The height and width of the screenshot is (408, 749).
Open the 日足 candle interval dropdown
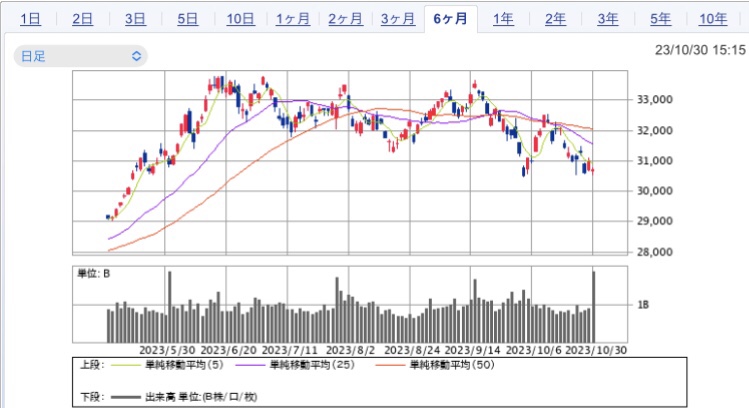[81, 56]
